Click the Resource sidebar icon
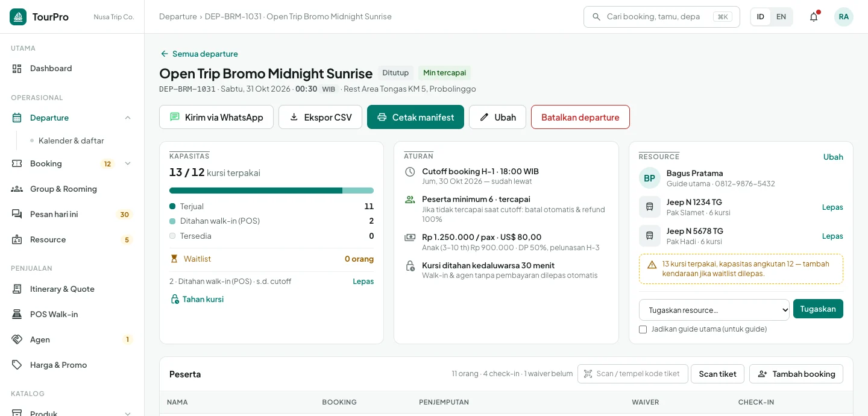The image size is (868, 416). tap(17, 240)
